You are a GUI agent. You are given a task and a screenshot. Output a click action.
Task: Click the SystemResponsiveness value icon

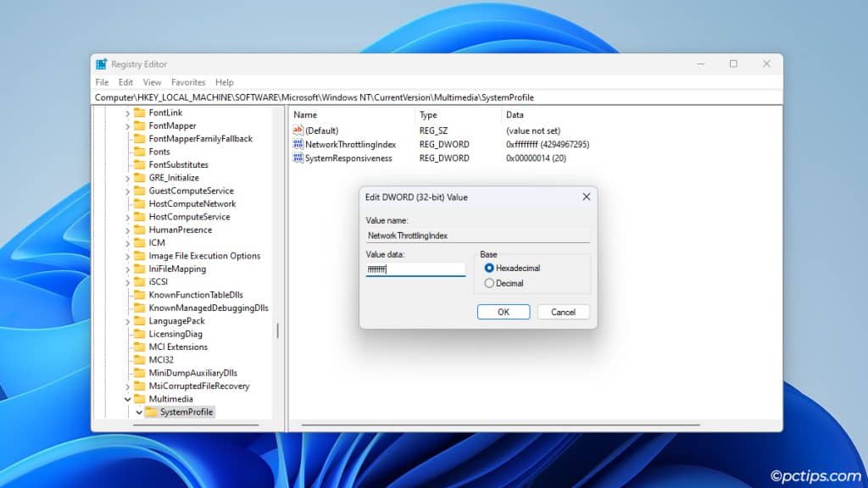tap(298, 158)
